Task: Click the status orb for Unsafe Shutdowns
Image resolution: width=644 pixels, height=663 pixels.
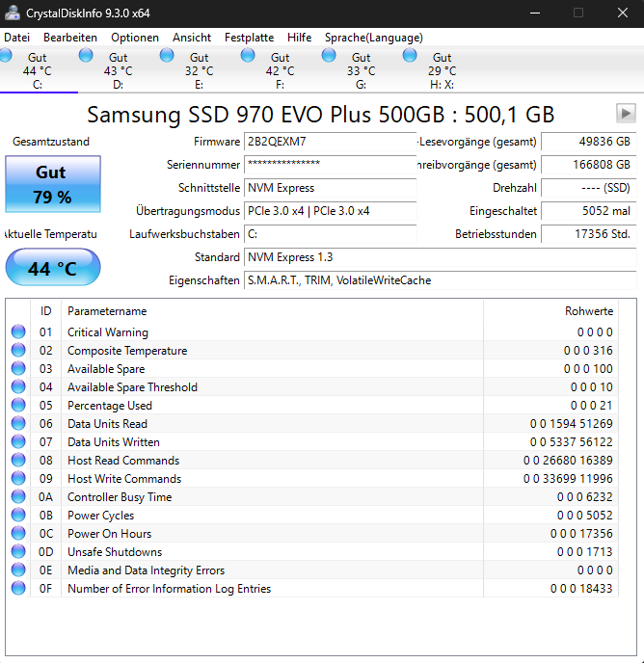Action: point(18,552)
